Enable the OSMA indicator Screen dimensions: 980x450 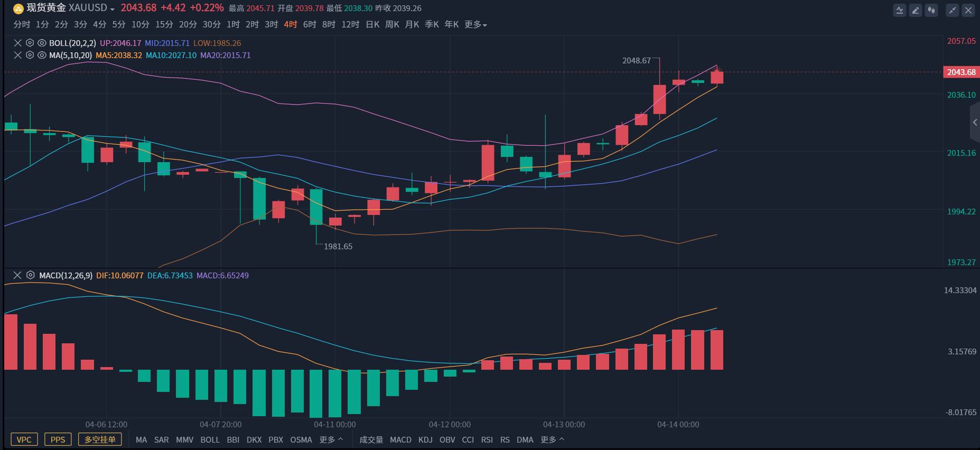[x=301, y=439]
